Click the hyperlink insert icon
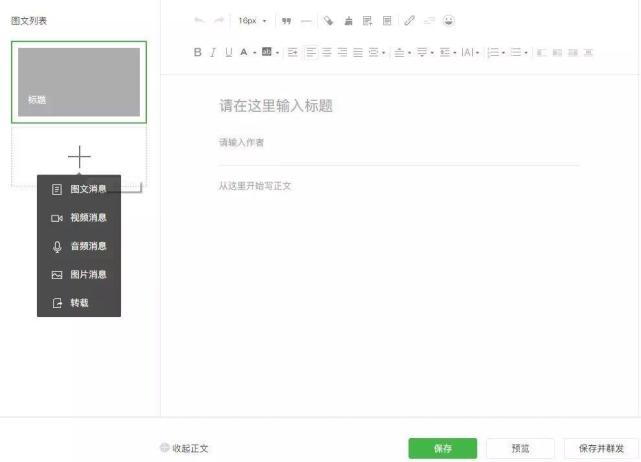Image resolution: width=641 pixels, height=462 pixels. click(409, 20)
